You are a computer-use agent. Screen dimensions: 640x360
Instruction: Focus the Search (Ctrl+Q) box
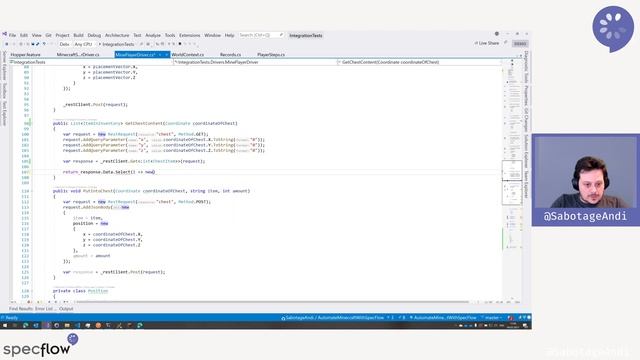click(261, 35)
